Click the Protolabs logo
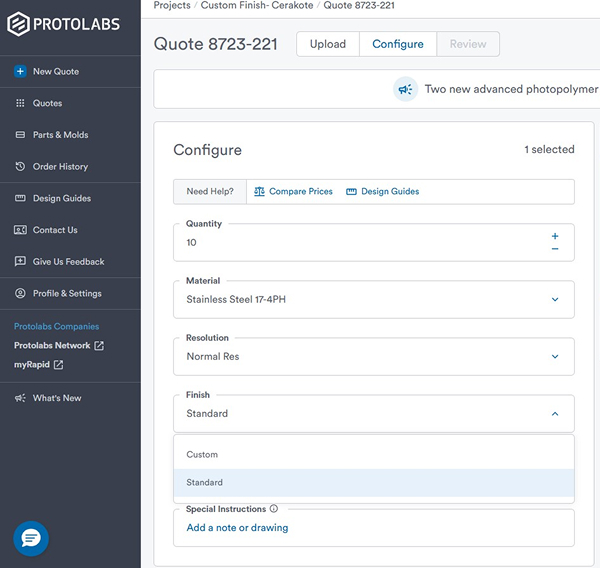Viewport: 600px width, 568px height. tap(63, 24)
